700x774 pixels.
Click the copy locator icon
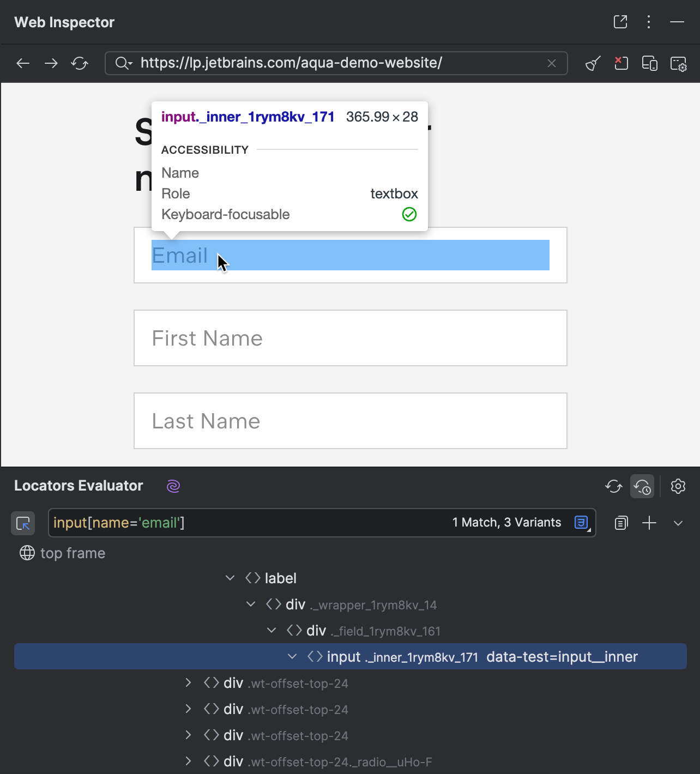(621, 523)
